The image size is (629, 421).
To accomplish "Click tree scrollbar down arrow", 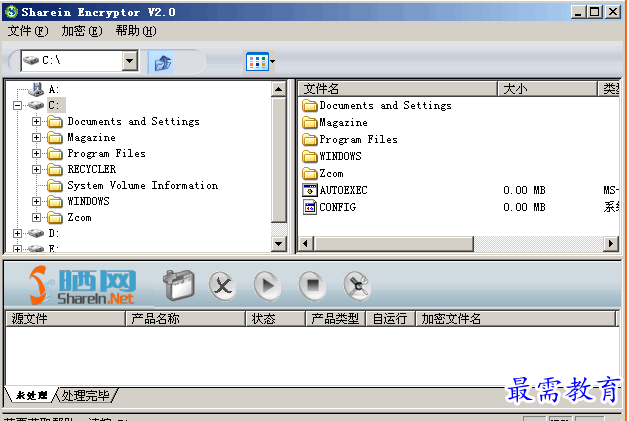I will (x=278, y=243).
